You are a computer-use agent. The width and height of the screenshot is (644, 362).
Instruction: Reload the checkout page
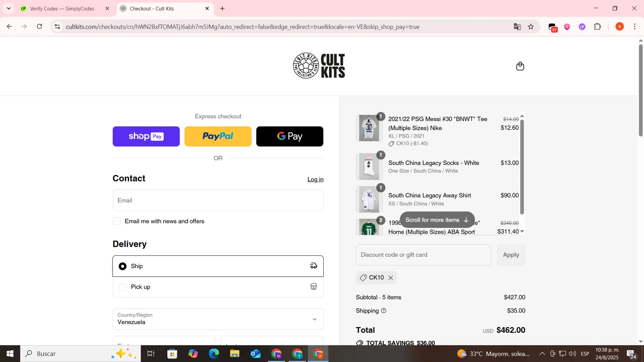pos(39,27)
